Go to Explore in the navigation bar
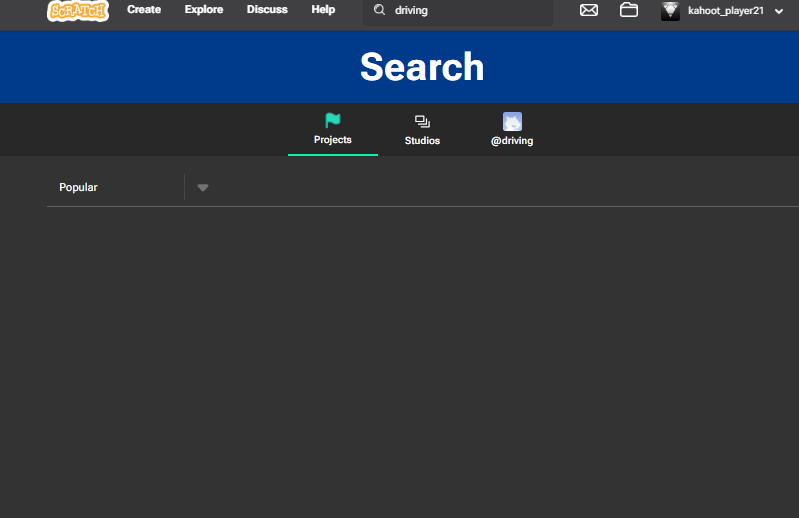This screenshot has width=799, height=518. tap(204, 10)
